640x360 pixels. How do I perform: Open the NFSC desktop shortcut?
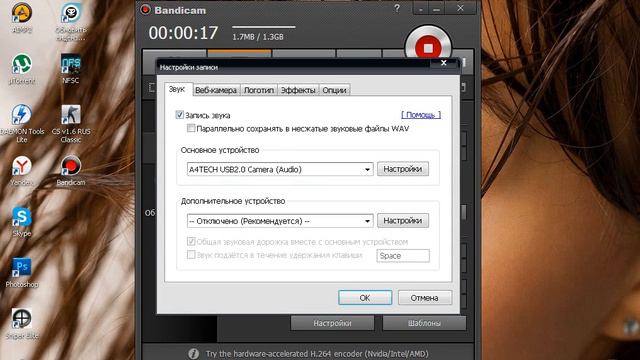(x=71, y=69)
